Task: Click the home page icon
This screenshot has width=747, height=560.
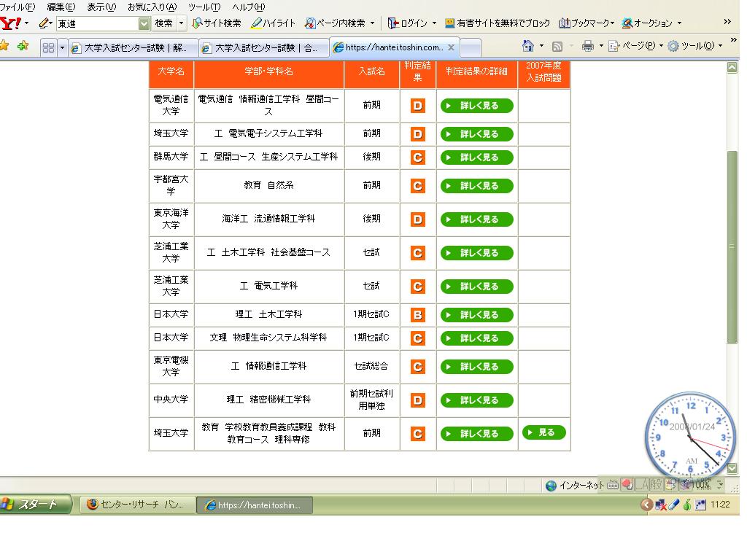Action: [x=528, y=46]
